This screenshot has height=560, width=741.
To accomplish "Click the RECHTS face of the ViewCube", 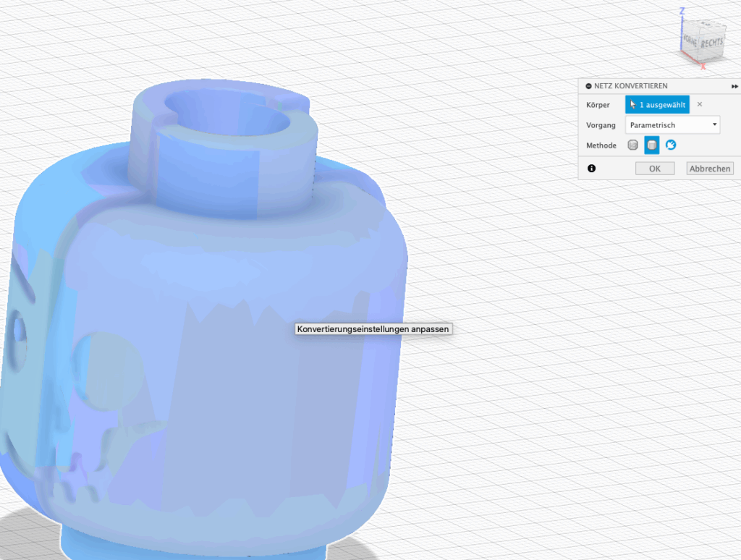I will tap(711, 42).
